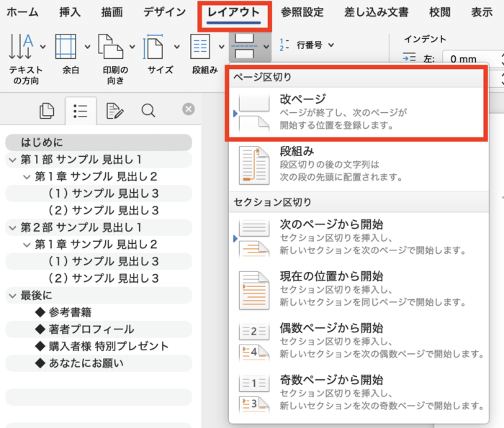Open the breaks button dropdown arrow
This screenshot has height=428, width=504.
[x=266, y=47]
